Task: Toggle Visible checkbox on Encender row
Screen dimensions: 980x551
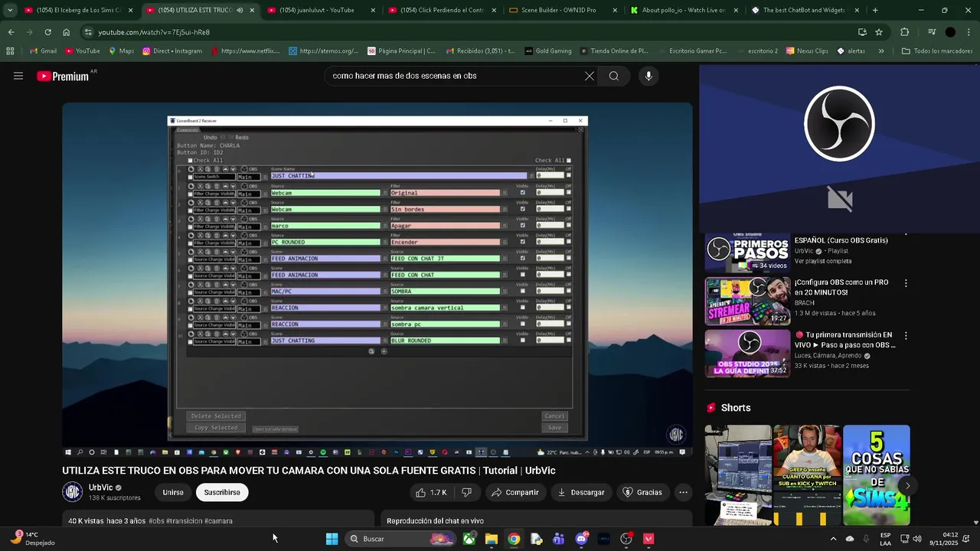Action: tap(523, 242)
